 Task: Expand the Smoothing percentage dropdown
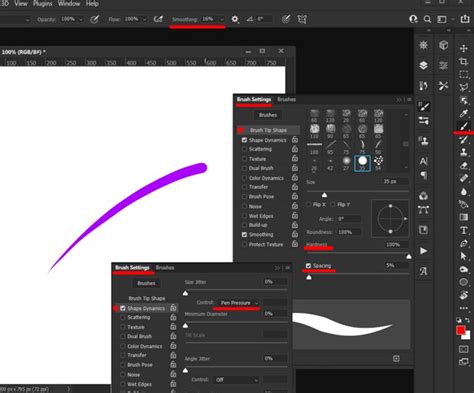pyautogui.click(x=222, y=19)
